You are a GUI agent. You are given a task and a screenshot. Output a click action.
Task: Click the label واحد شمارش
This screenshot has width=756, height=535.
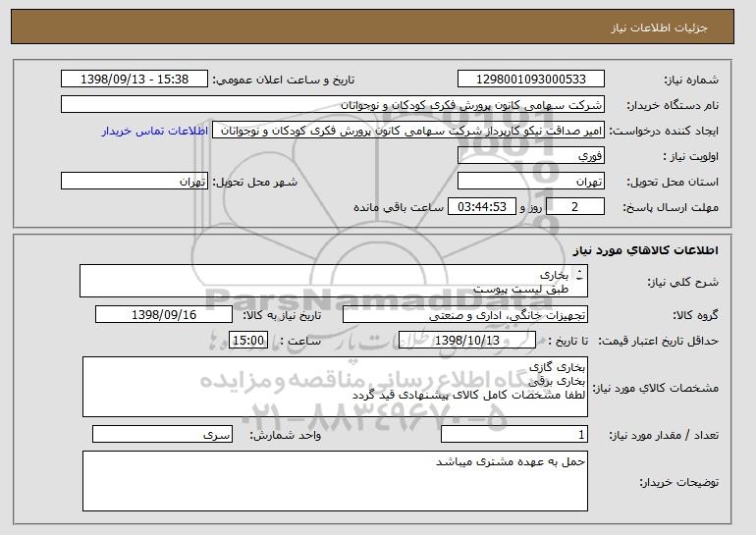click(x=285, y=435)
